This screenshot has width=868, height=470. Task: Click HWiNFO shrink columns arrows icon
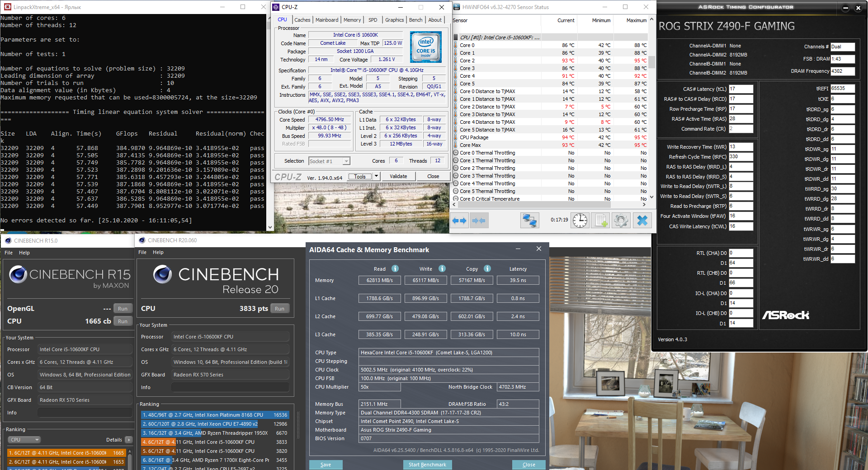(478, 221)
